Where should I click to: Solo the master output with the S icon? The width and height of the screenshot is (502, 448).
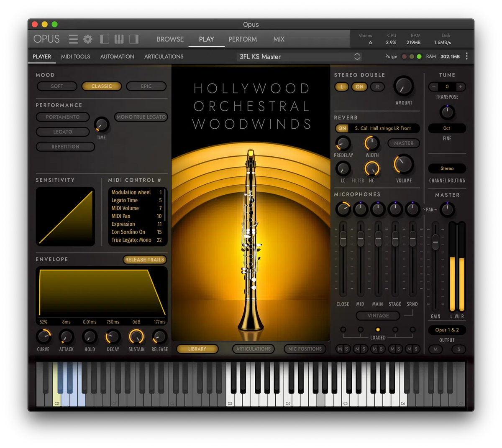(458, 349)
